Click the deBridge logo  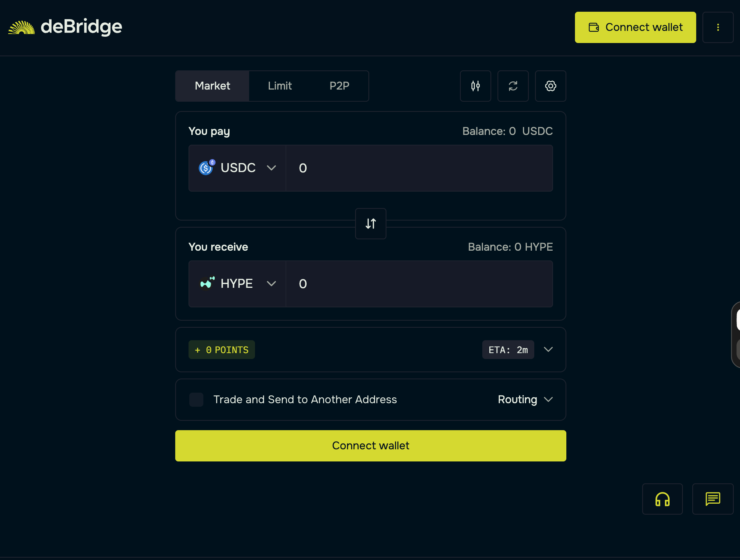pyautogui.click(x=65, y=27)
